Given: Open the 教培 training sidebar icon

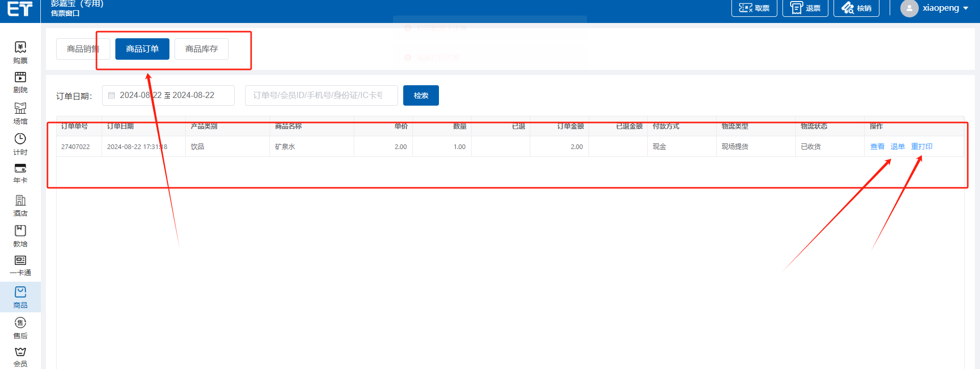Looking at the screenshot, I should [20, 231].
